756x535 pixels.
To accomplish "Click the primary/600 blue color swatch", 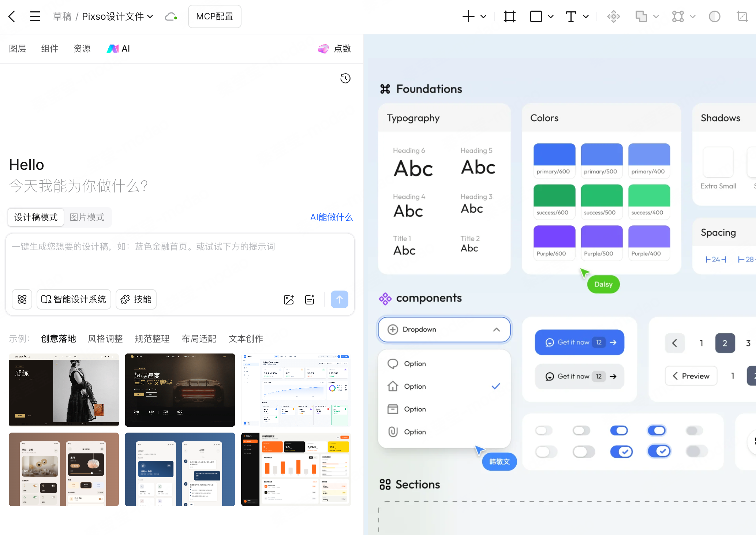I will [554, 154].
